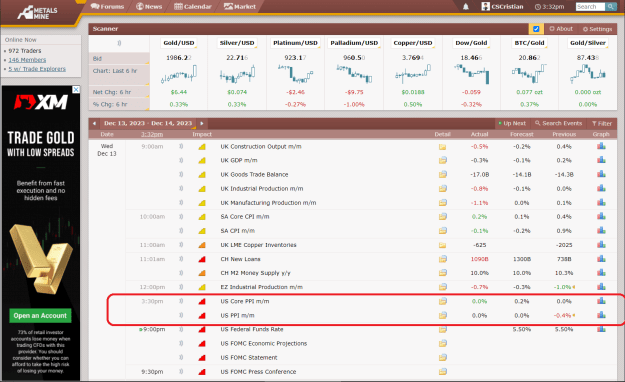The image size is (625, 382).
Task: Open detail folder for US FOMC Press Conference
Action: 442,372
